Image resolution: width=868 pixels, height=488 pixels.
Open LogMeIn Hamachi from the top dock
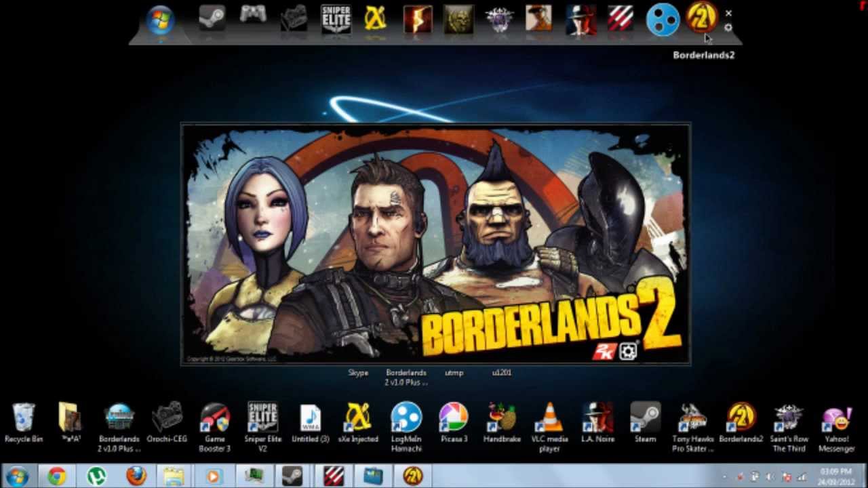[663, 20]
